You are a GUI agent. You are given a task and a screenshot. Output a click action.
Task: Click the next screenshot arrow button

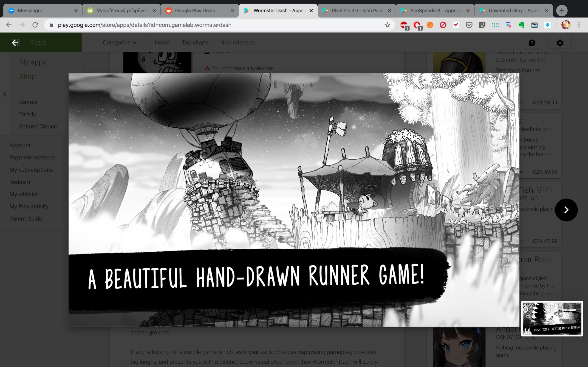pyautogui.click(x=566, y=210)
